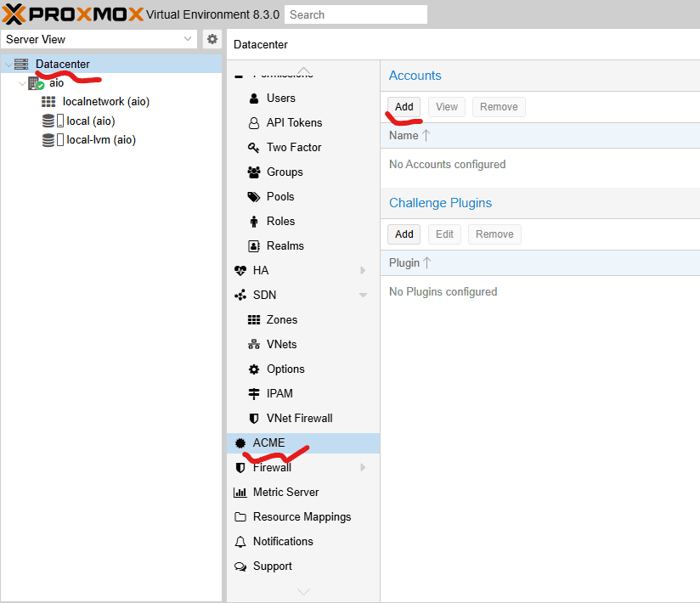Click the Proxmox logo
The height and width of the screenshot is (603, 700).
pyautogui.click(x=72, y=14)
